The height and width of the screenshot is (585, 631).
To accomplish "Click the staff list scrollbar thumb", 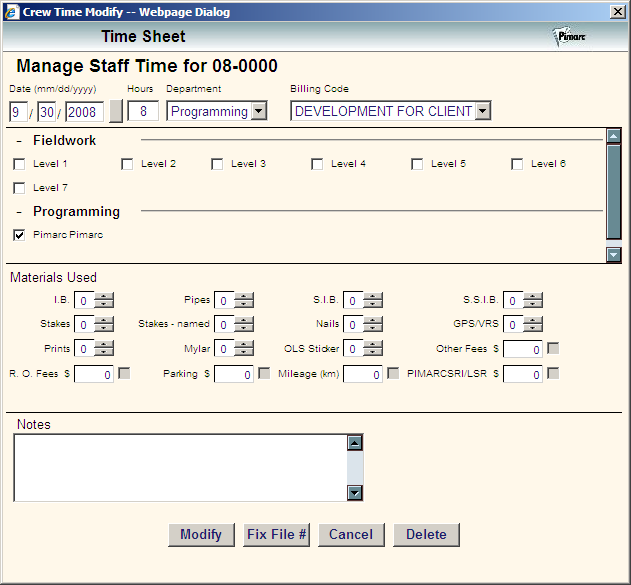I will (x=614, y=192).
